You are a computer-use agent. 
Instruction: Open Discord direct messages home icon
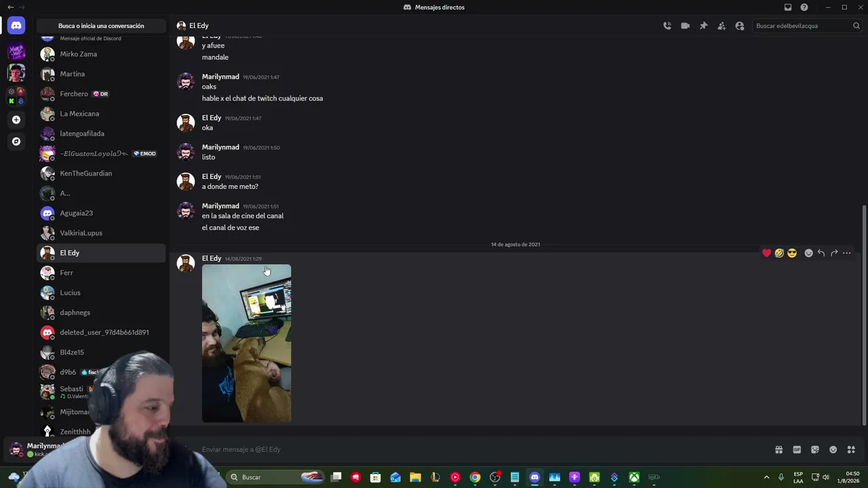tap(16, 26)
